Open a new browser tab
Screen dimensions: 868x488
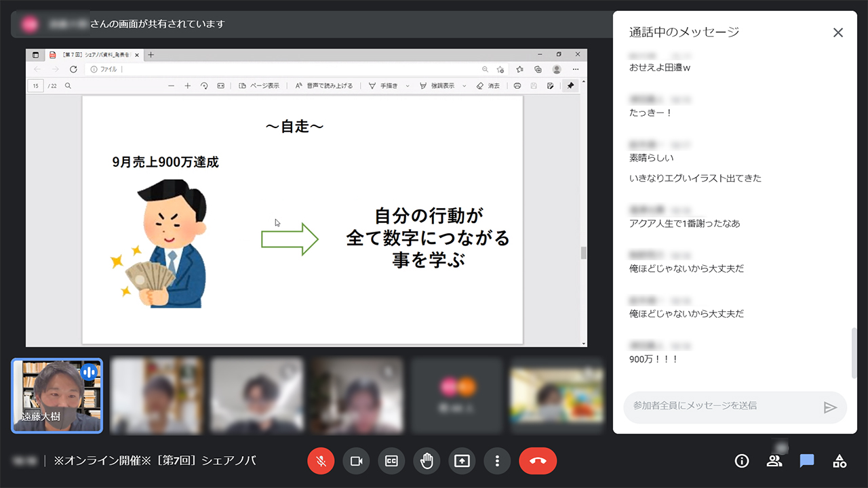[x=151, y=55]
